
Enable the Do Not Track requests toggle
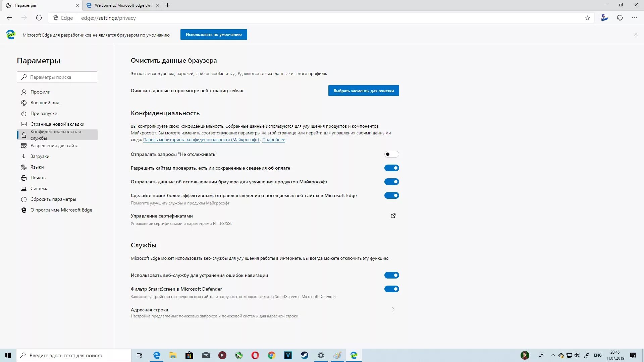pyautogui.click(x=391, y=154)
